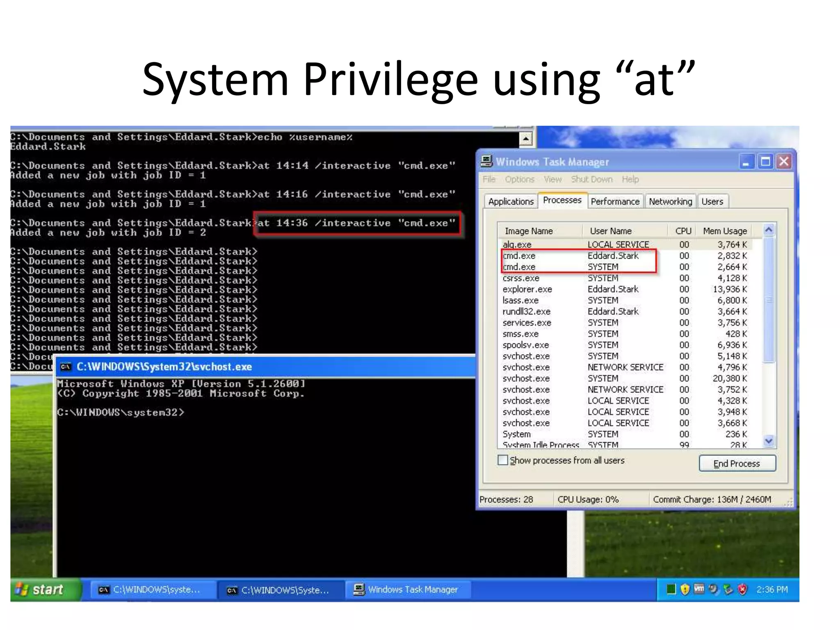Select svchost.exe row using 20,380 K
The image size is (840, 630).
pyautogui.click(x=626, y=378)
